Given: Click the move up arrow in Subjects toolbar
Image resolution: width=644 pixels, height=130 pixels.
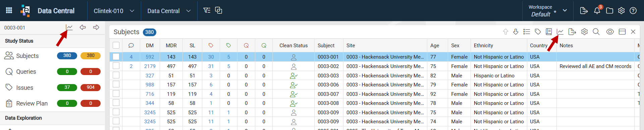Looking at the screenshot, I should 505,31.
